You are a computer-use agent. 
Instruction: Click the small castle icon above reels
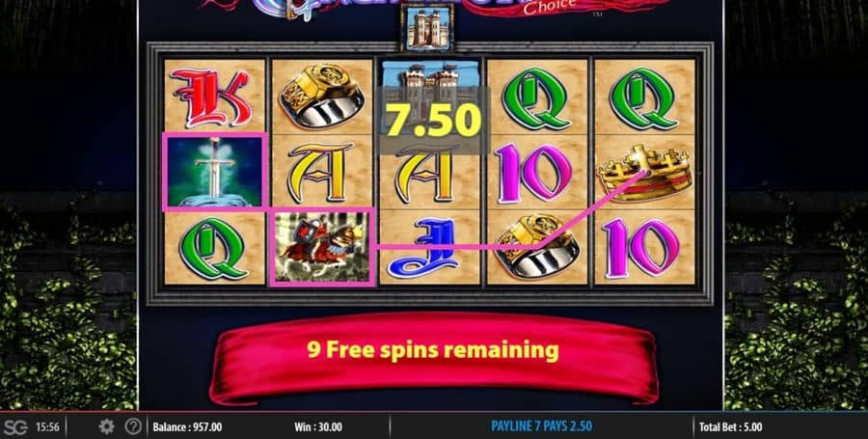(x=427, y=27)
